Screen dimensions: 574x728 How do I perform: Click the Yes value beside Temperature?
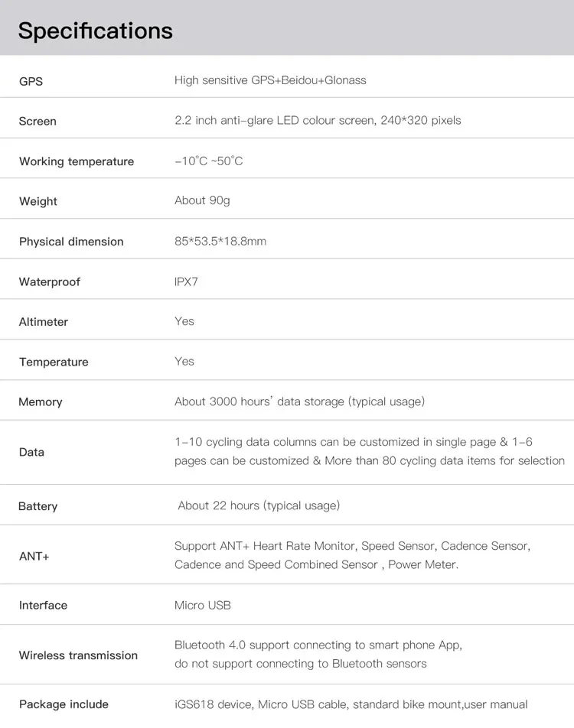[184, 361]
